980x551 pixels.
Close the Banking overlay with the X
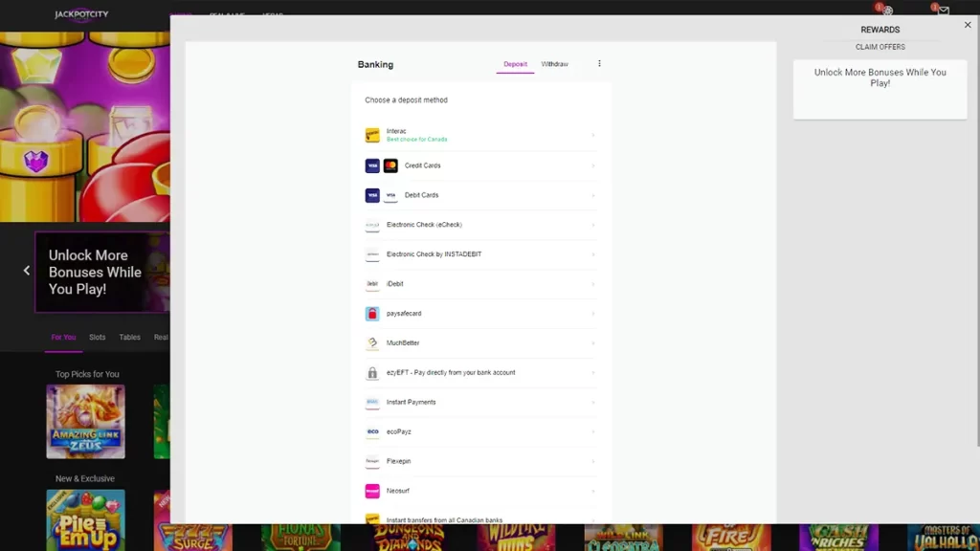click(x=968, y=25)
